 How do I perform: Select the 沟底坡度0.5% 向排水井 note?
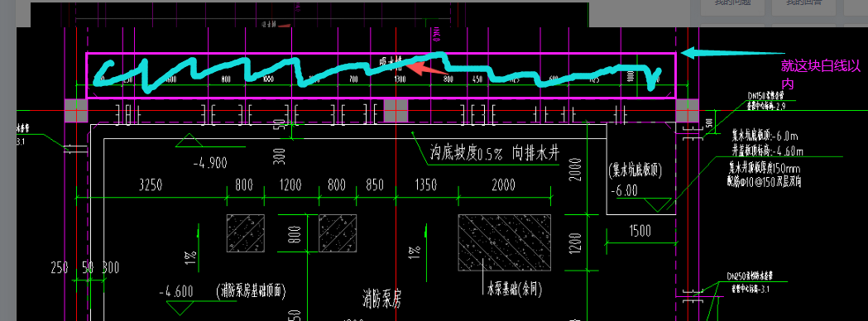(x=494, y=153)
